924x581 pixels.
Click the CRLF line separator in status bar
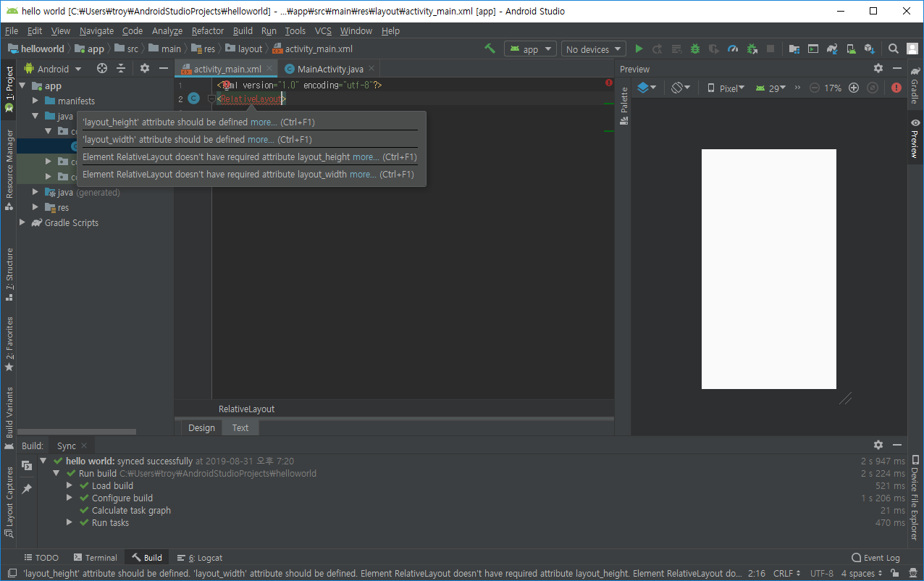coord(787,573)
